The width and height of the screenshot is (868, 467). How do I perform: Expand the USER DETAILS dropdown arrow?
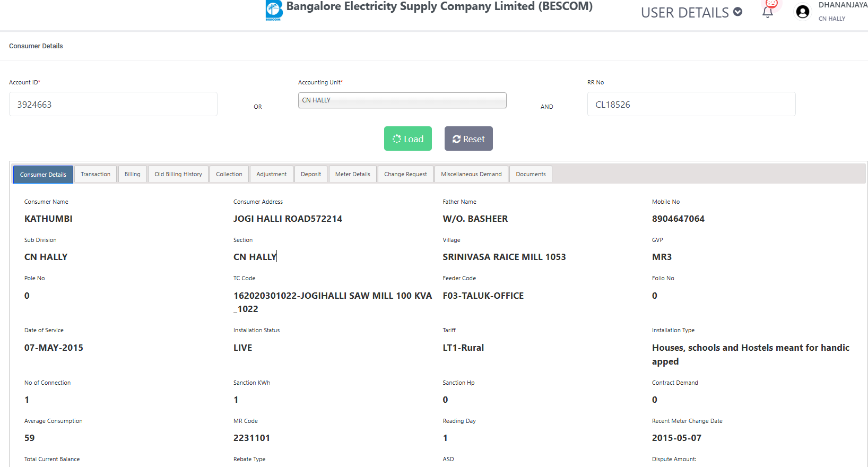click(737, 12)
